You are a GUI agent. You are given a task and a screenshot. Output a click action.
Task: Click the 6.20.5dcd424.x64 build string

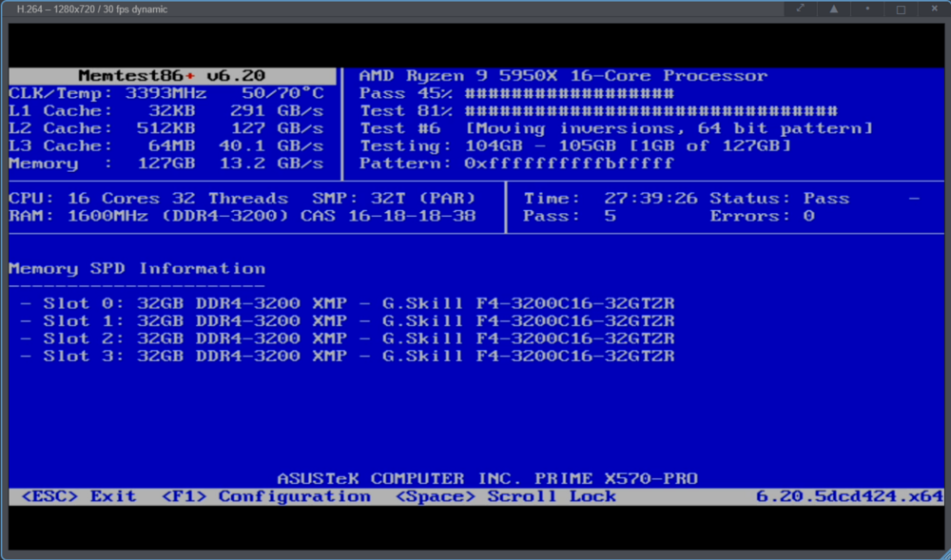click(849, 496)
